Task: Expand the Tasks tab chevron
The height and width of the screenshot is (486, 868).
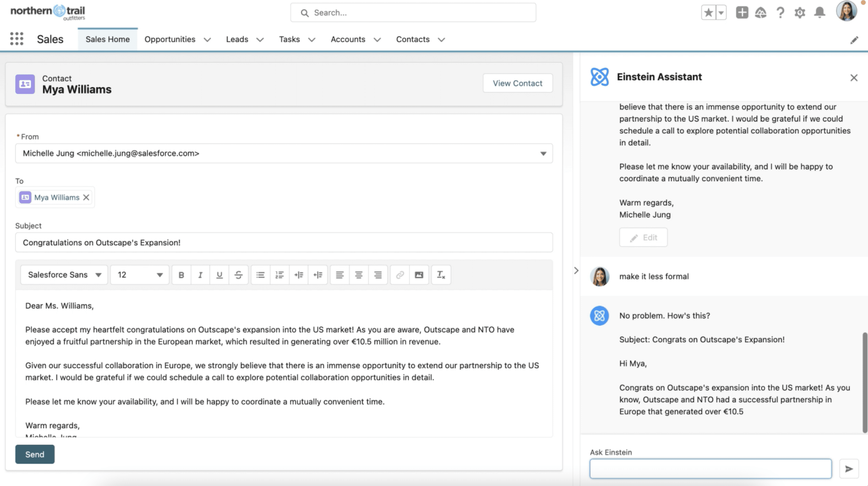Action: 312,40
